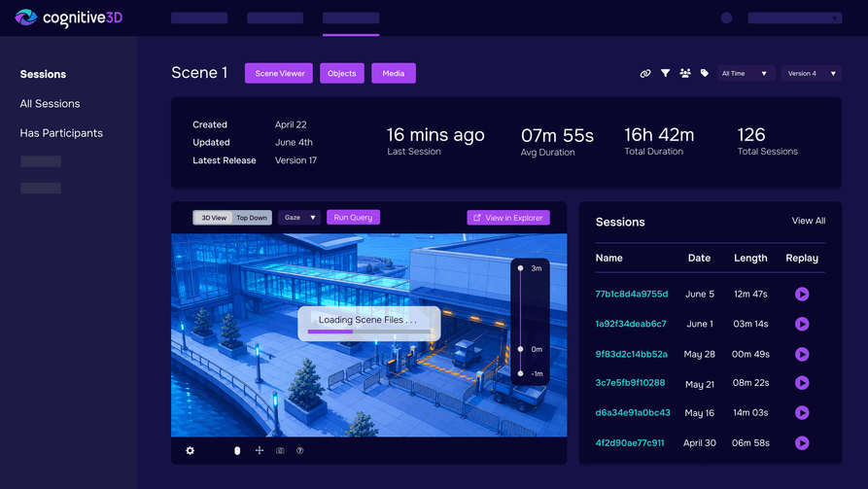The image size is (868, 489).
Task: Open the tag icon
Action: [704, 73]
